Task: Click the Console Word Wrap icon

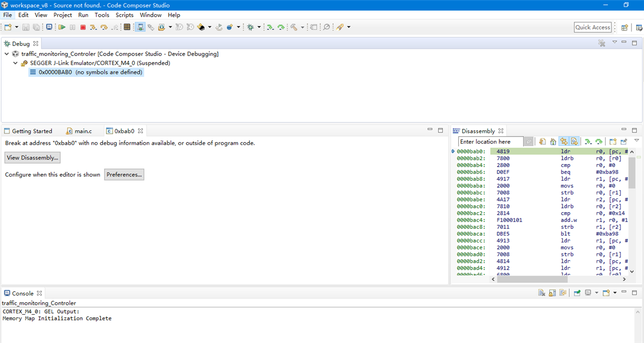Action: click(x=563, y=293)
